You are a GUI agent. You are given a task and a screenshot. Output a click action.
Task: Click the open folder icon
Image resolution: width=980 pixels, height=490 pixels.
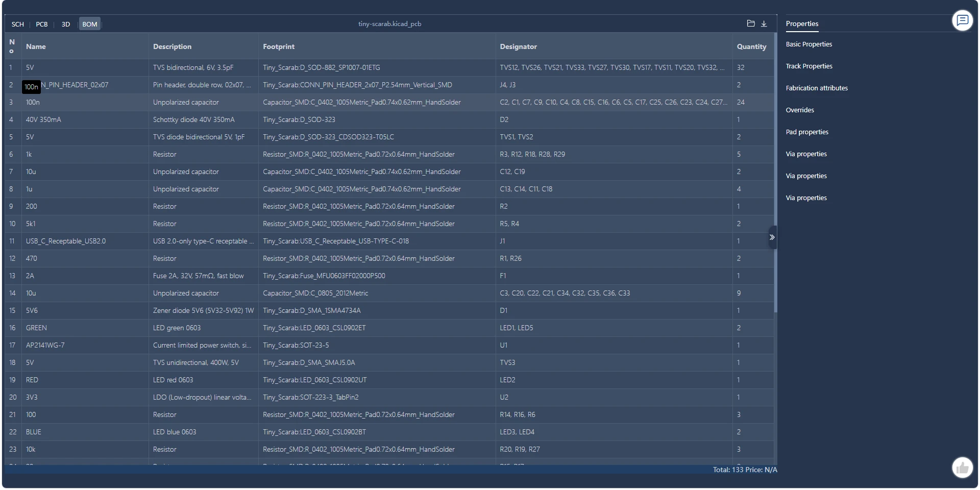click(x=750, y=23)
